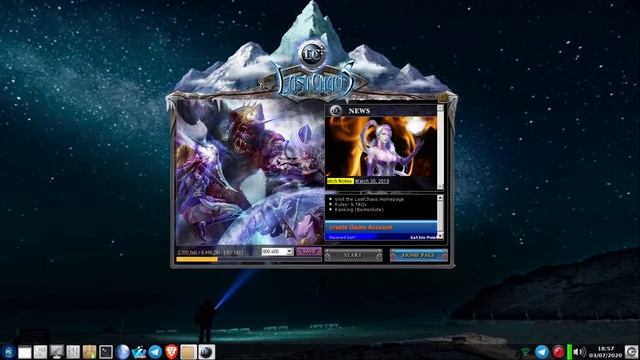Click the Wi-Fi network tray icon
The height and width of the screenshot is (360, 640).
(526, 352)
